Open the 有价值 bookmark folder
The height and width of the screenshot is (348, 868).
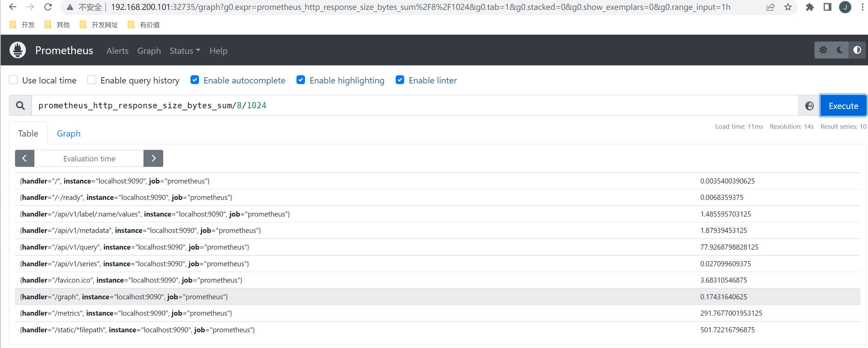144,25
